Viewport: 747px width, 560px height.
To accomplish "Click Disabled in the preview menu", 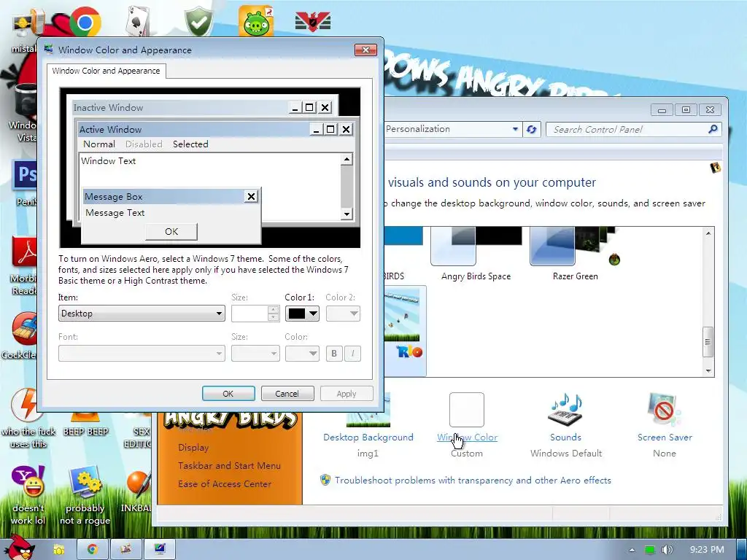I will [x=144, y=144].
